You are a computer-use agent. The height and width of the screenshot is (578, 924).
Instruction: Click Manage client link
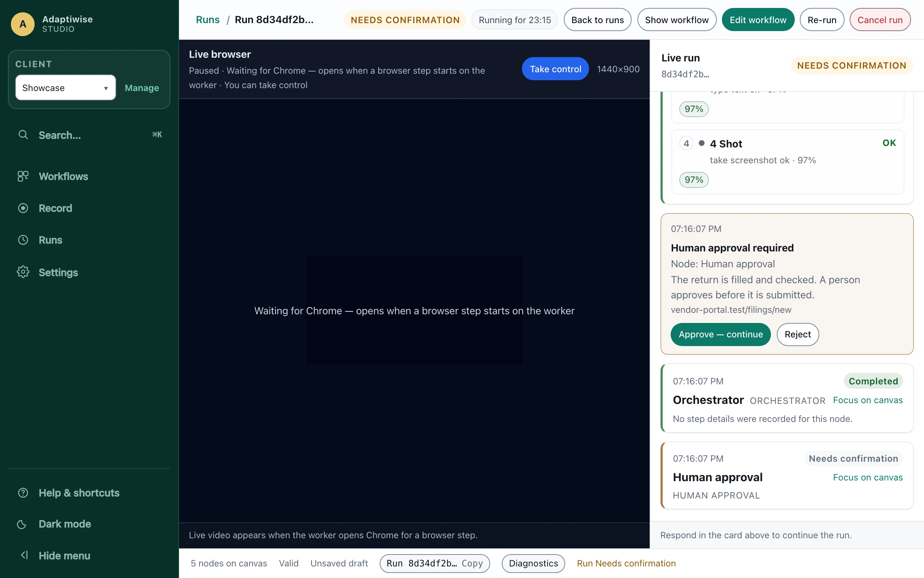[x=142, y=88]
